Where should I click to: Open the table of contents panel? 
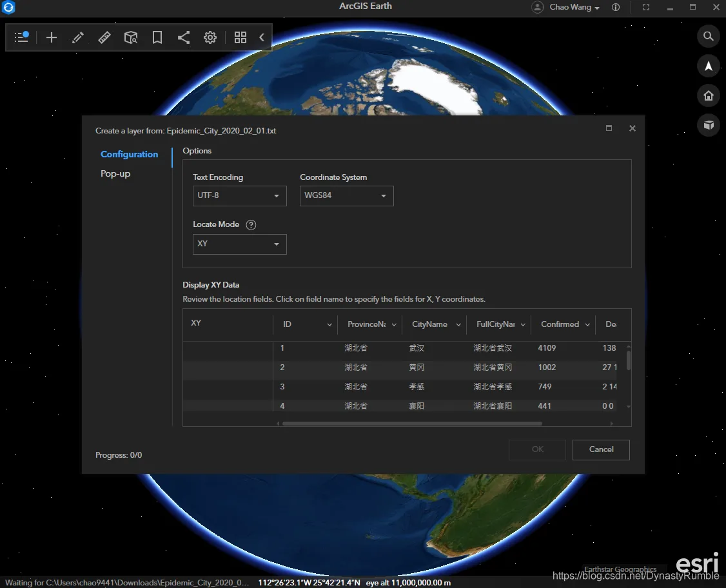click(21, 37)
